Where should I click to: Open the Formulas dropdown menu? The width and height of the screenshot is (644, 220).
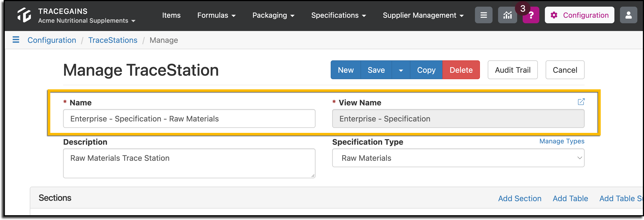[216, 15]
